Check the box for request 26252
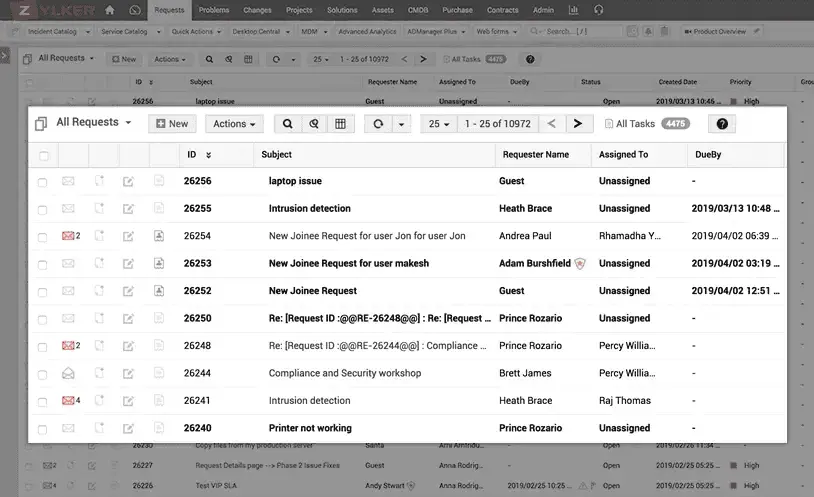Viewport: 814px width, 497px height. (43, 292)
